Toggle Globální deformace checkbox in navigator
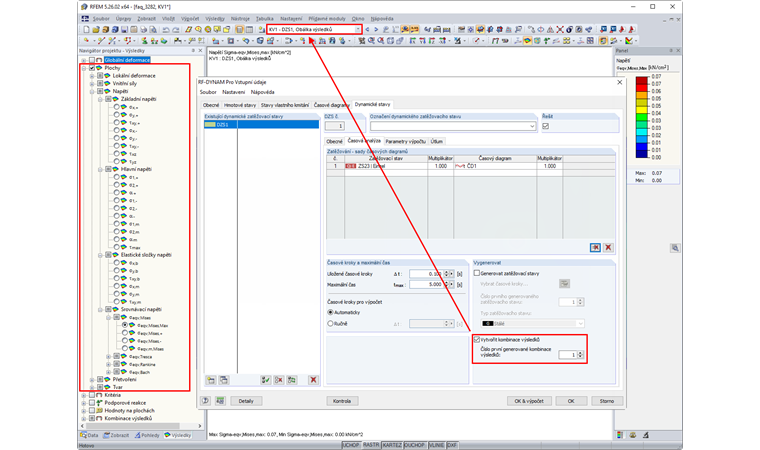Viewport: 760px width, 450px height. tap(92, 60)
